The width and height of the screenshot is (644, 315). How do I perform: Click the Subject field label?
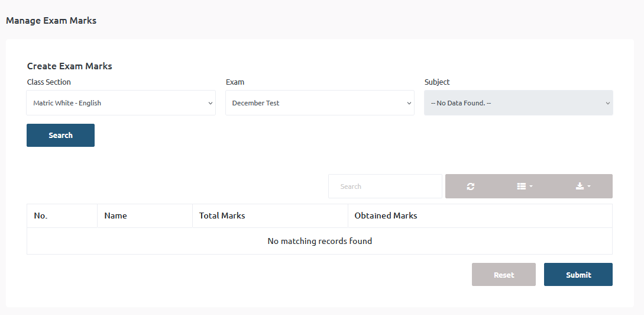437,82
